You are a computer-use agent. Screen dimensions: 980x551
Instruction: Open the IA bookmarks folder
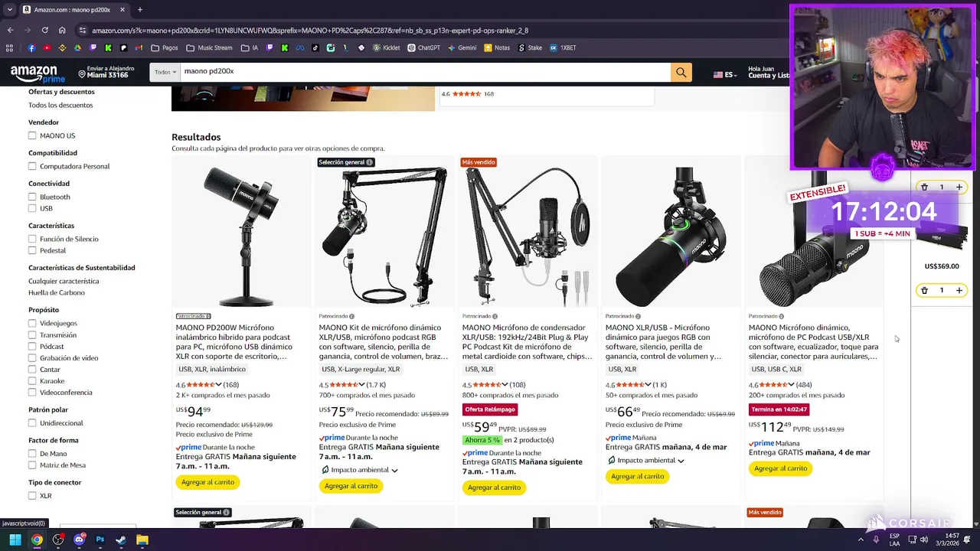[x=250, y=47]
